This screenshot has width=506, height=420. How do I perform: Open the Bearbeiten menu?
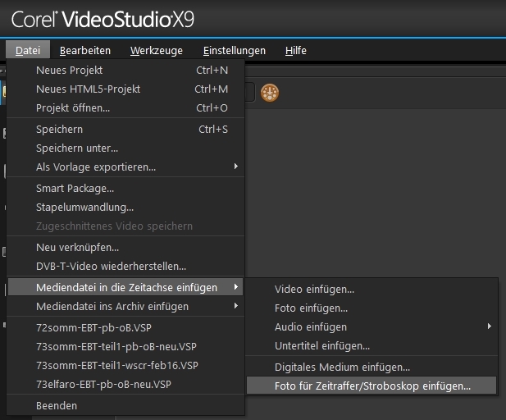click(85, 51)
